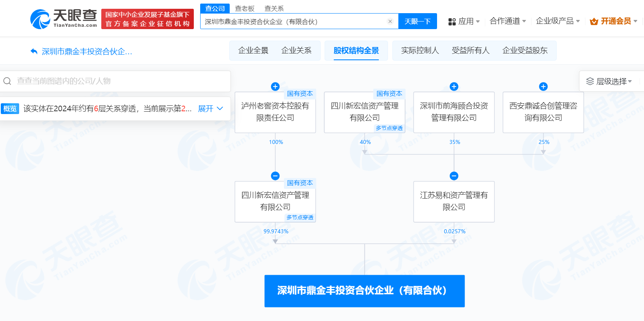Click the 99.9743% share label
This screenshot has height=321, width=644.
coord(276,231)
